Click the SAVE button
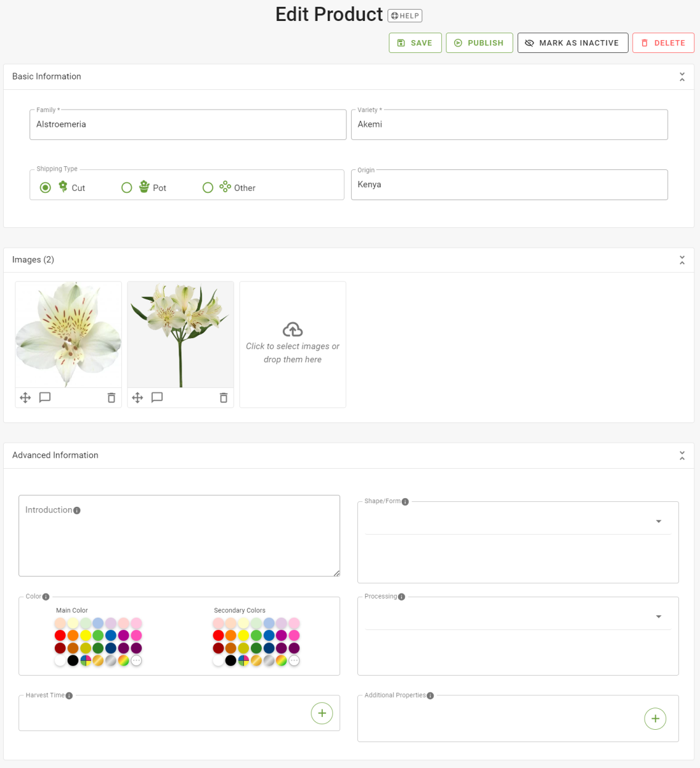 [x=415, y=43]
